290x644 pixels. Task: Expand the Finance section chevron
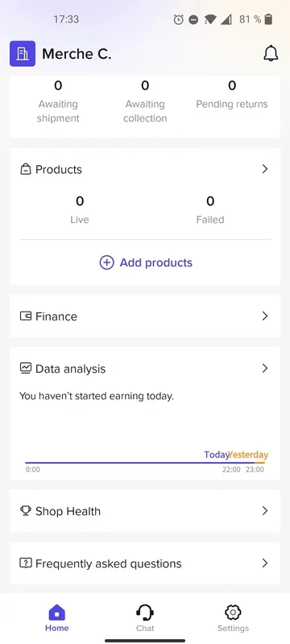click(265, 316)
